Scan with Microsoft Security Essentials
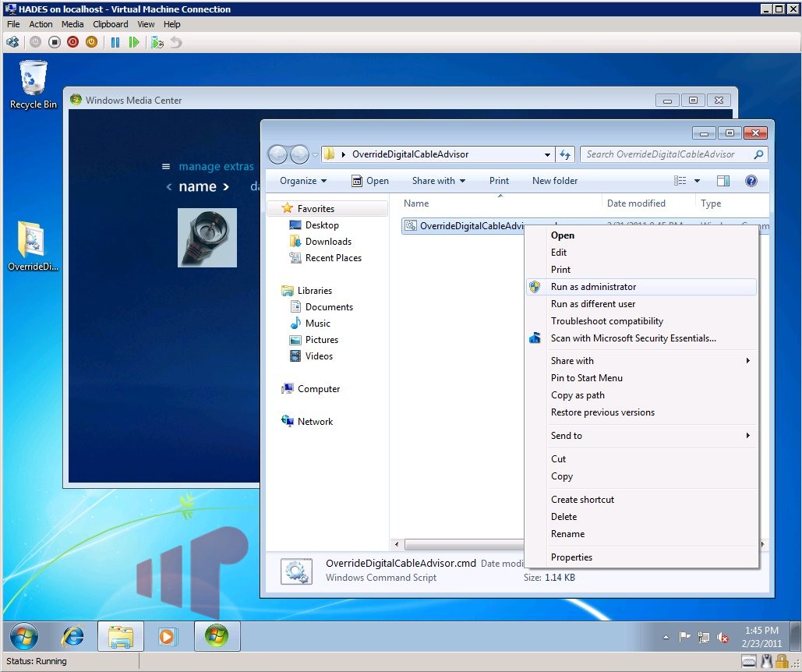This screenshot has width=802, height=672. 641,338
